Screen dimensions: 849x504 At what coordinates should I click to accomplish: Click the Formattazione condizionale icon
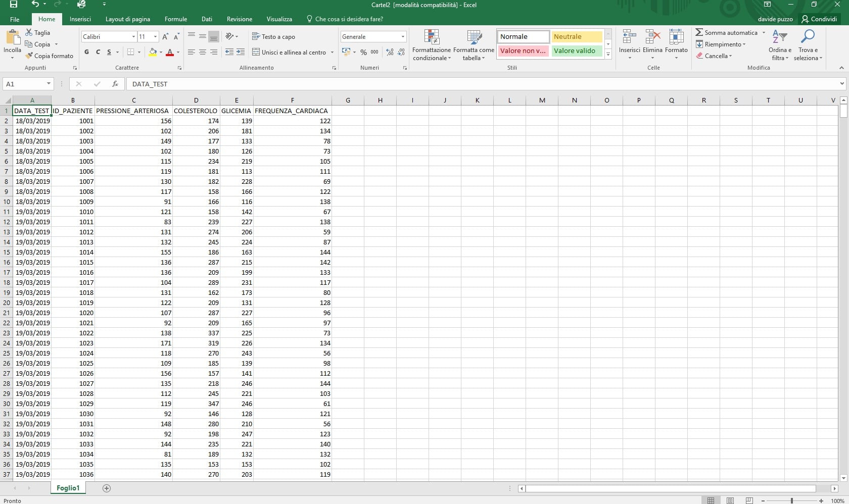tap(432, 37)
